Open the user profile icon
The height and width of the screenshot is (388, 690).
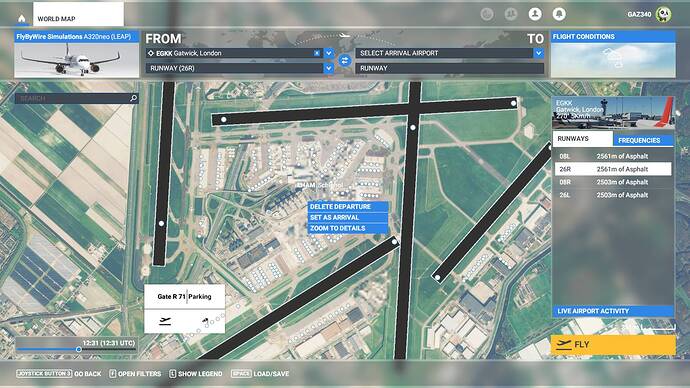[535, 14]
